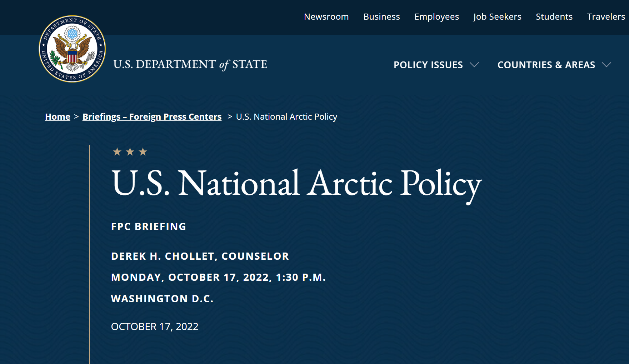Open the Employees page link
The width and height of the screenshot is (629, 364).
pos(436,17)
